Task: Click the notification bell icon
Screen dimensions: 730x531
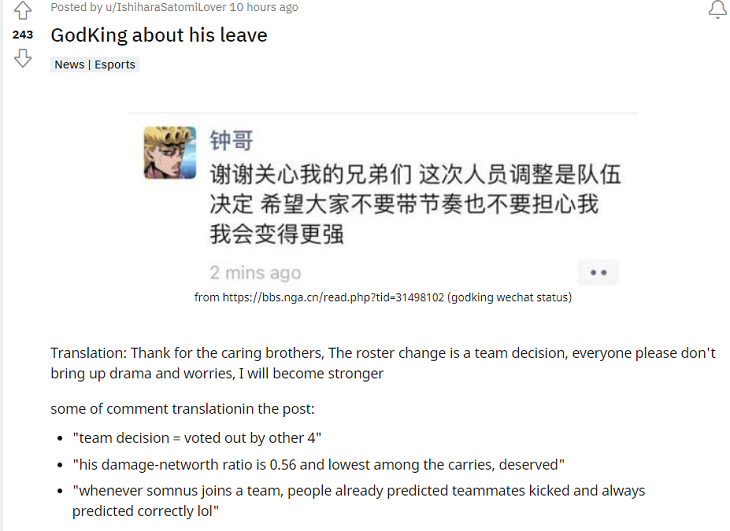Action: [717, 9]
